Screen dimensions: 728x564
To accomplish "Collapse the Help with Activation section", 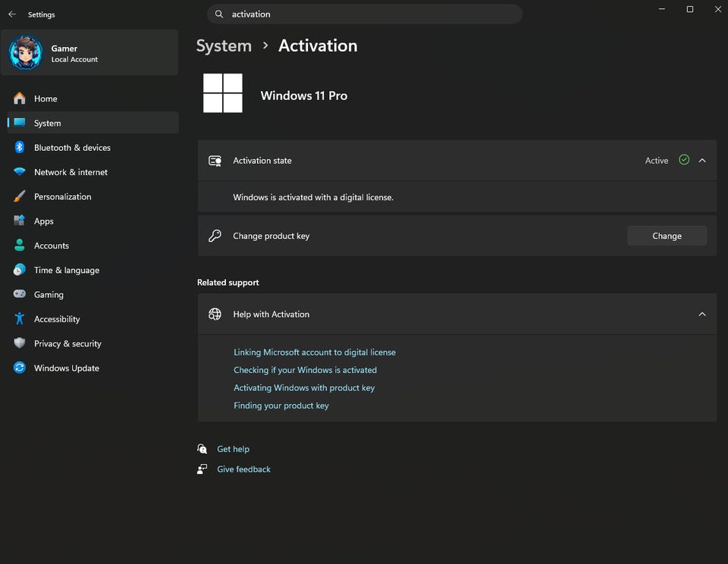I will pos(702,315).
